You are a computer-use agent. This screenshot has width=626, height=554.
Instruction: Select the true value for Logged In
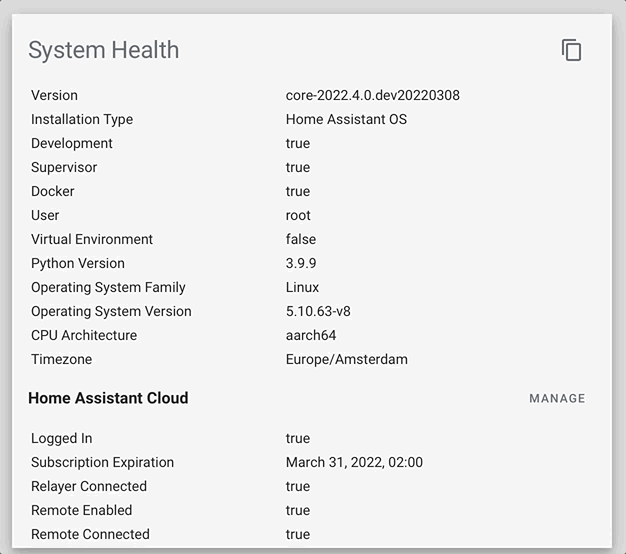click(298, 438)
